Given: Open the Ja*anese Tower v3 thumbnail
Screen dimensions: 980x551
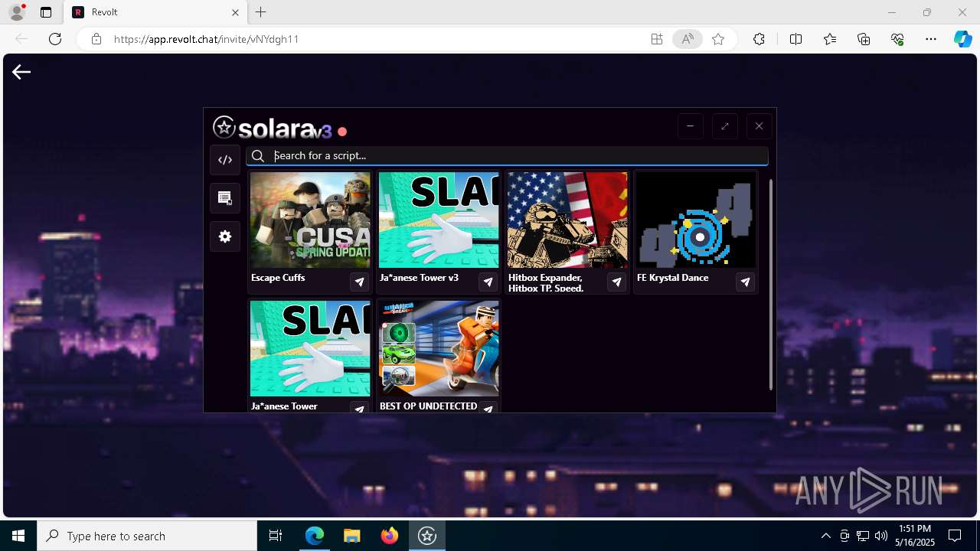Looking at the screenshot, I should pos(439,220).
